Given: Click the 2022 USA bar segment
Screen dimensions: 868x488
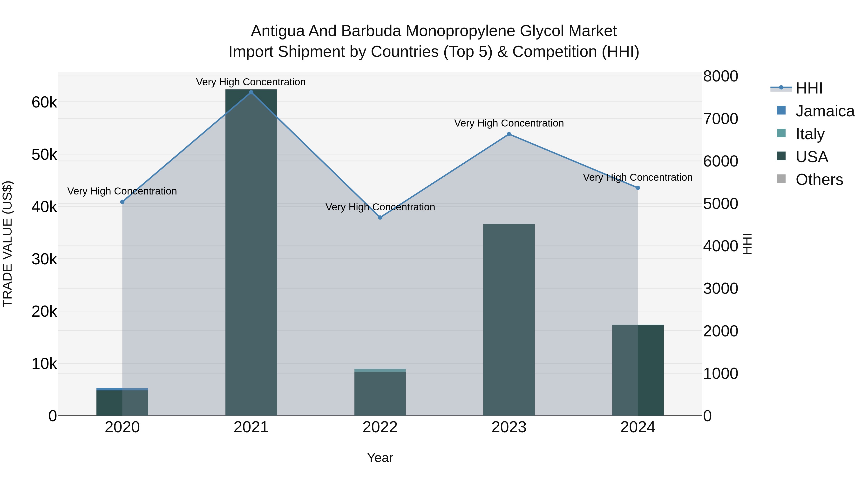Looking at the screenshot, I should (380, 394).
